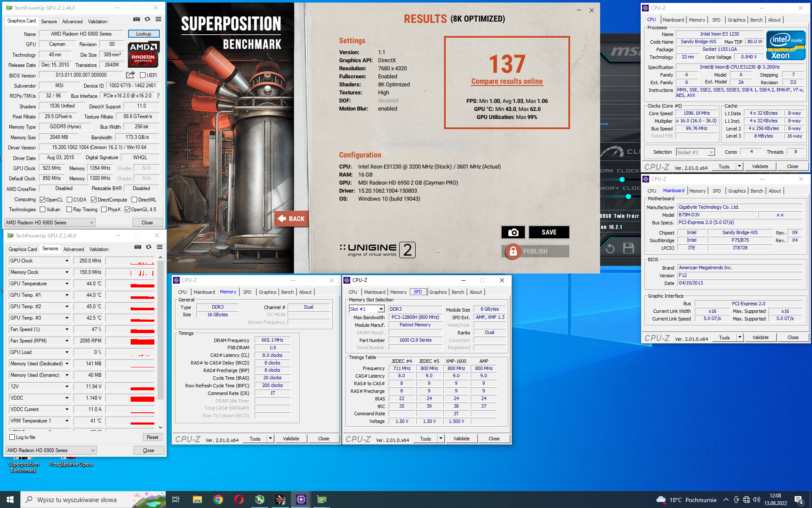Click the Afterburner reset arrow icon

pyautogui.click(x=610, y=248)
